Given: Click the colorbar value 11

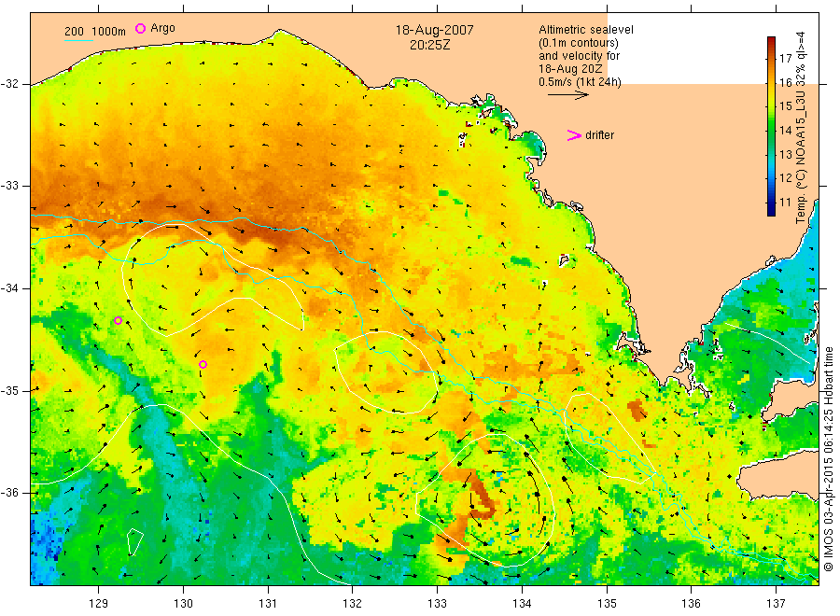Looking at the screenshot, I should 785,202.
